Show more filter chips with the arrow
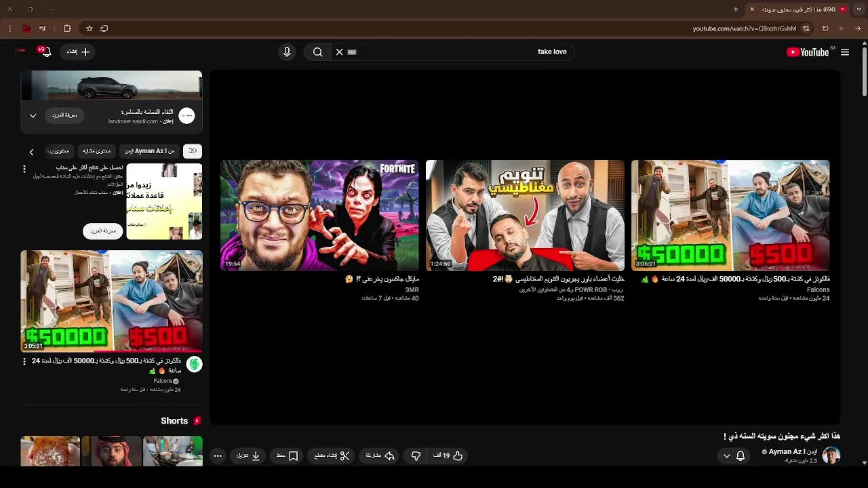Screen dimensions: 868x488 [x=31, y=152]
